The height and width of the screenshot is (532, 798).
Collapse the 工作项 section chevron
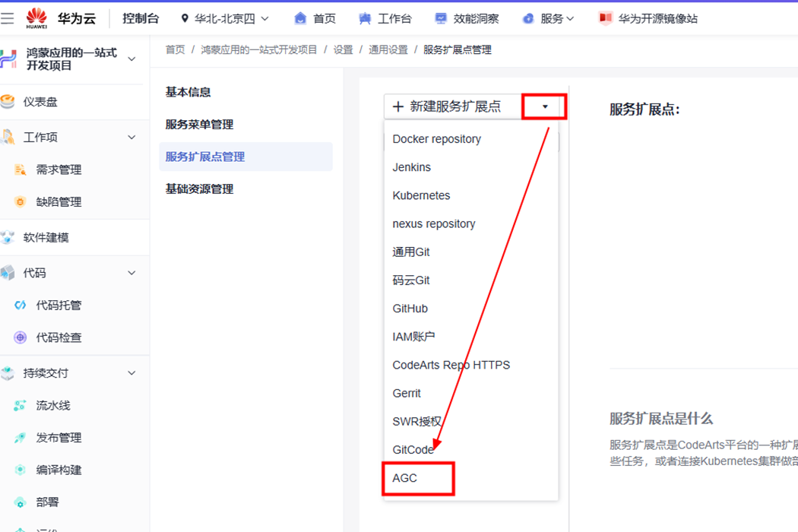tap(131, 138)
